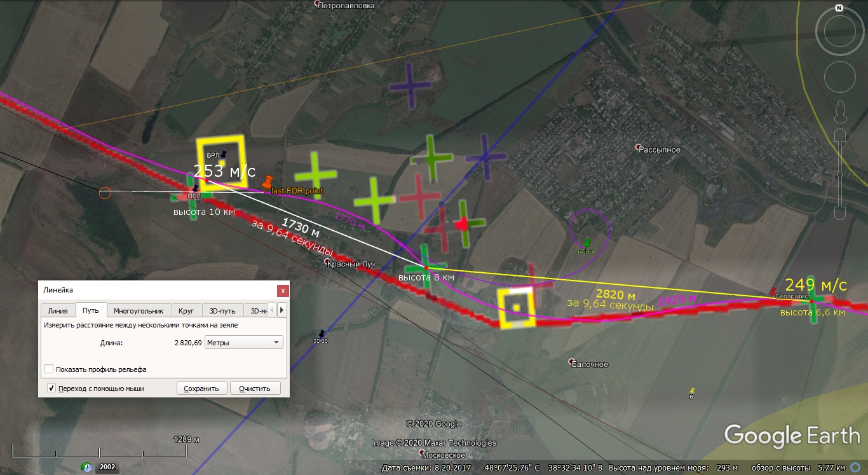Click the 'высота 6,6 км' label
This screenshot has height=475, width=868.
pos(813,312)
